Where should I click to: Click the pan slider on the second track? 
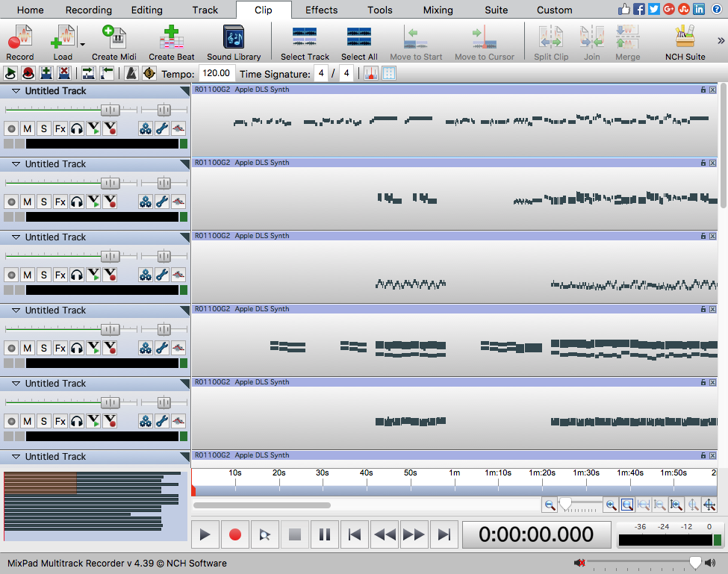coord(164,184)
